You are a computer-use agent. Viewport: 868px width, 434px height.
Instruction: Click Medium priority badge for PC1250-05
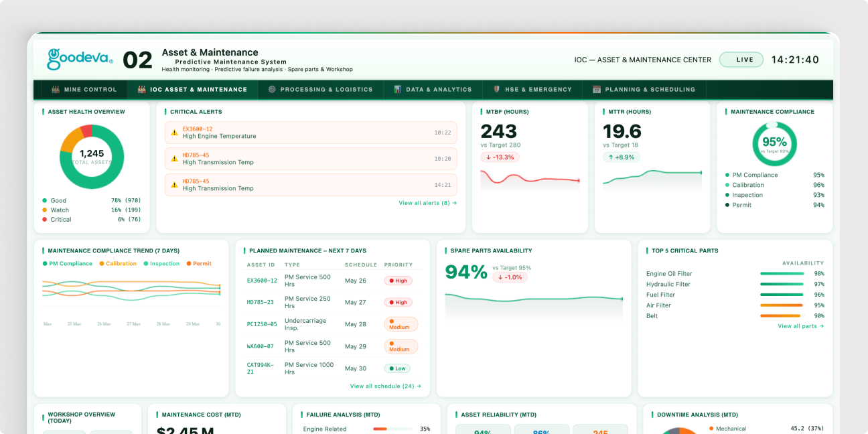coord(401,324)
